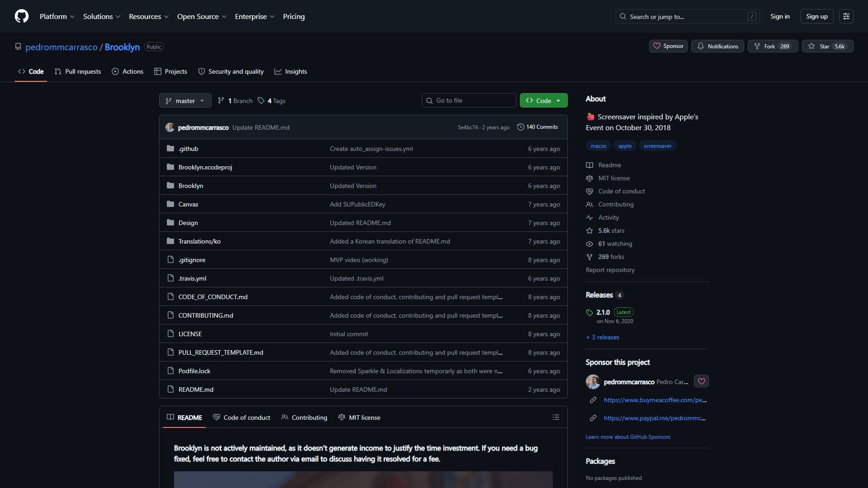Click the folder icon of the Canvas row
This screenshot has width=868, height=488.
(x=170, y=204)
